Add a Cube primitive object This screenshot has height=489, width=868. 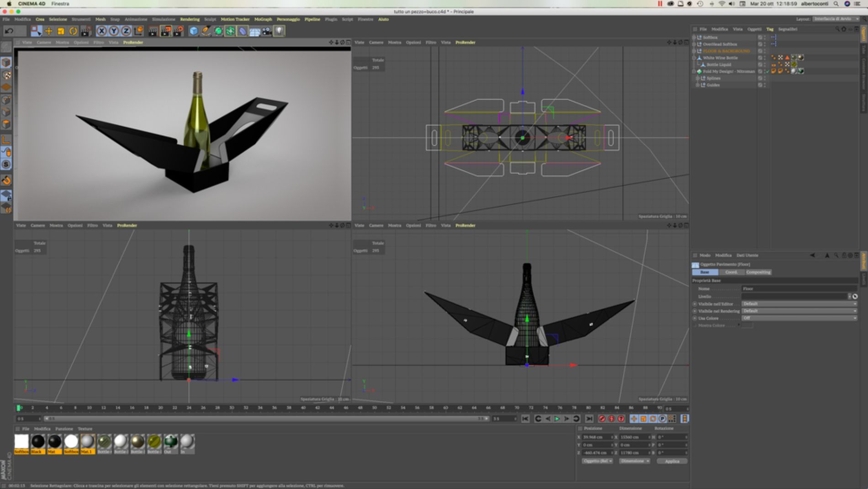point(194,31)
